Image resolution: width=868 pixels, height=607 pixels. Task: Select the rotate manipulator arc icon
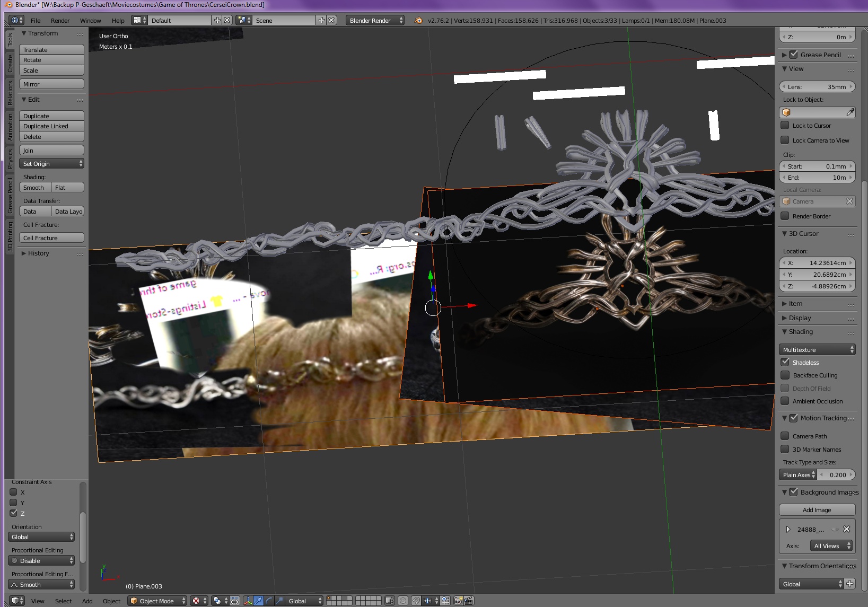point(269,601)
